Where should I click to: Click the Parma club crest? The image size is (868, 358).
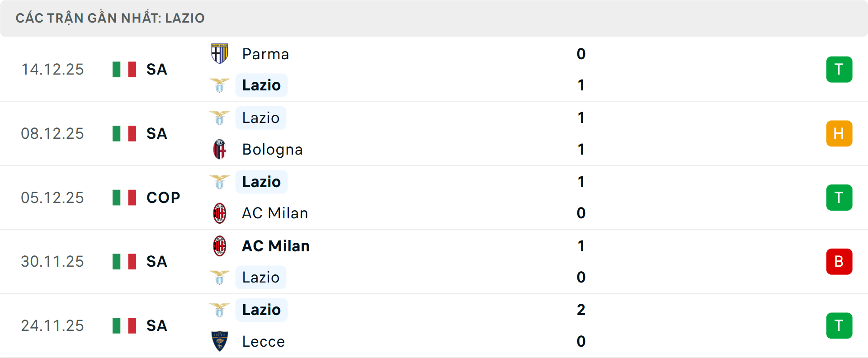click(x=220, y=54)
